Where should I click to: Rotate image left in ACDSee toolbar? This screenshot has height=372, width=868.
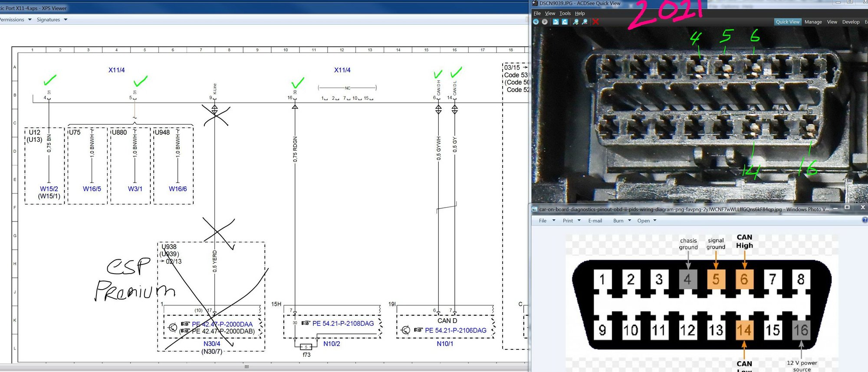[556, 22]
